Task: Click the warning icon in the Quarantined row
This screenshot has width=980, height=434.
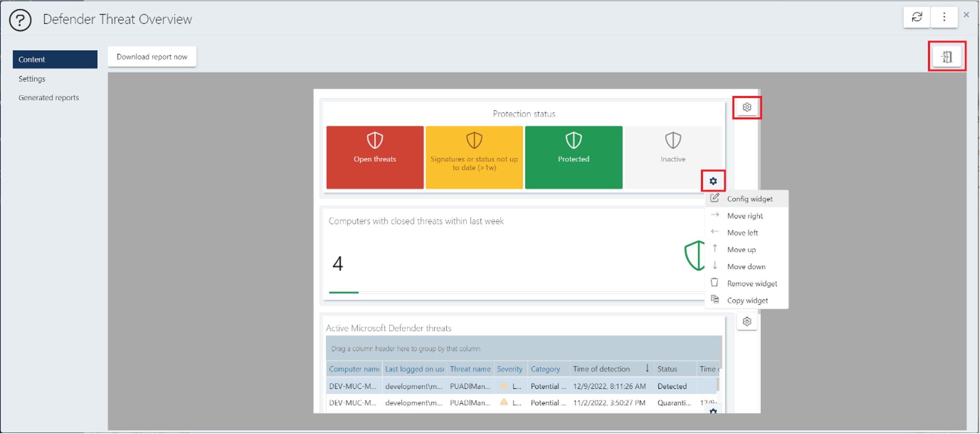Action: [504, 402]
